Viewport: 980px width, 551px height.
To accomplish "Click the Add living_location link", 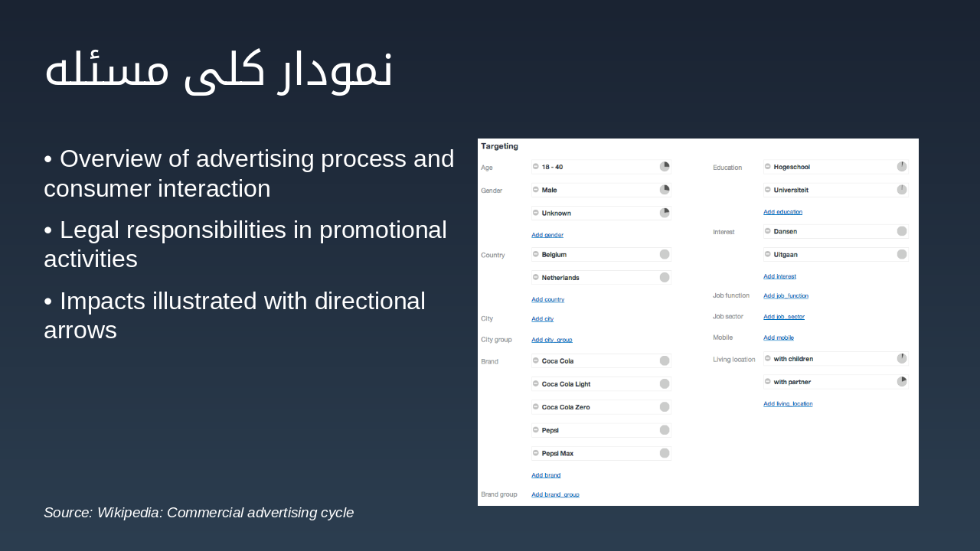I will [x=788, y=403].
